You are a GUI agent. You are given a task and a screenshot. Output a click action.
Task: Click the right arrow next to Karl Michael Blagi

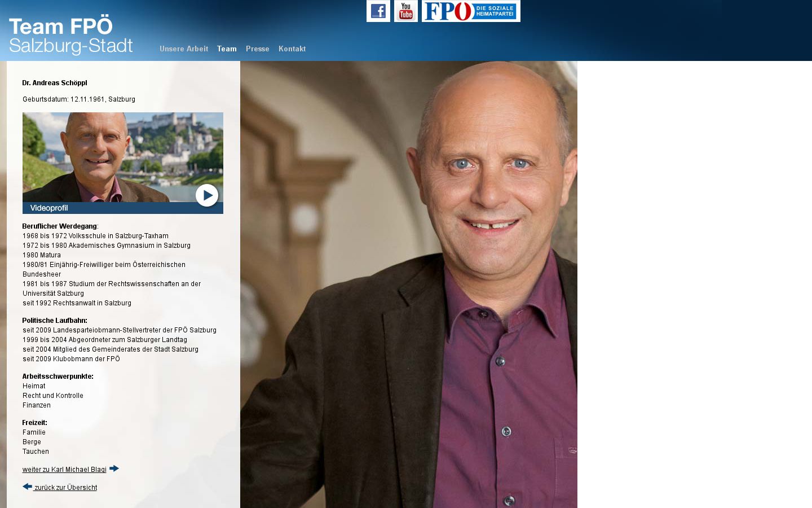point(114,468)
